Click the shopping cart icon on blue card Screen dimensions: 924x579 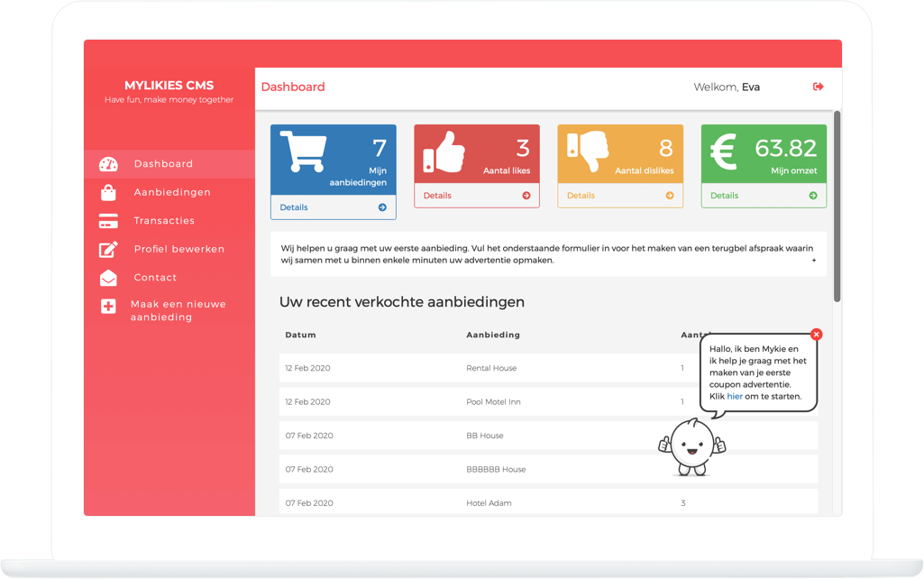(304, 152)
